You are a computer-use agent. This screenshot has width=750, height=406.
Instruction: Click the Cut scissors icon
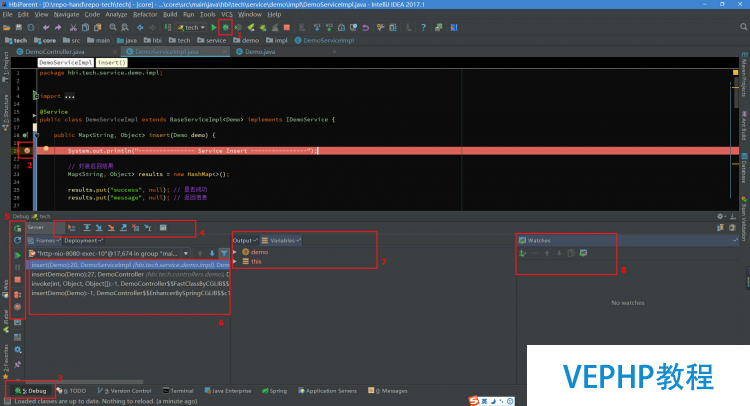click(73, 27)
